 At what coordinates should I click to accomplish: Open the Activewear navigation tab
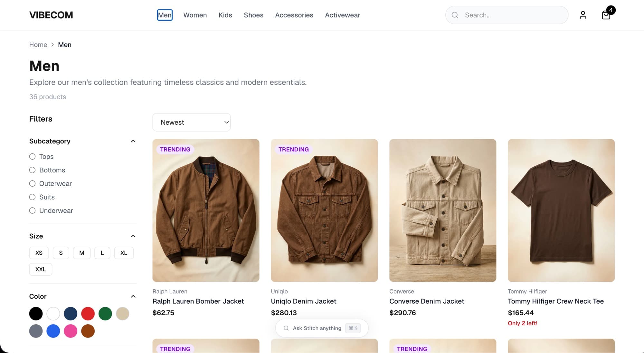click(x=343, y=15)
